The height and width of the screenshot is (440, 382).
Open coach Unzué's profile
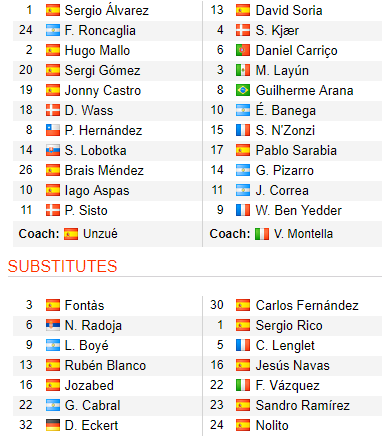[x=100, y=234]
